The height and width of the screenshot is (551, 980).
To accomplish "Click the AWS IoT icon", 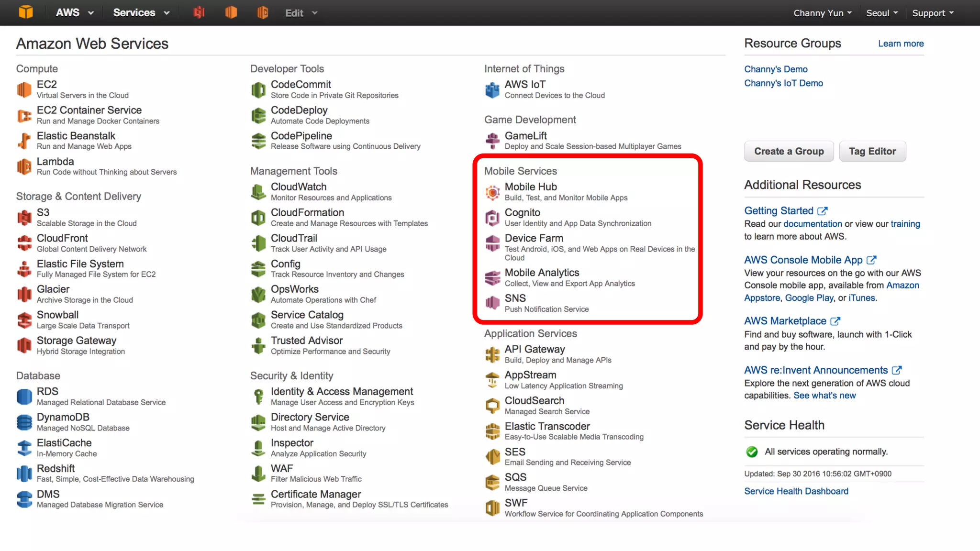I will coord(492,89).
